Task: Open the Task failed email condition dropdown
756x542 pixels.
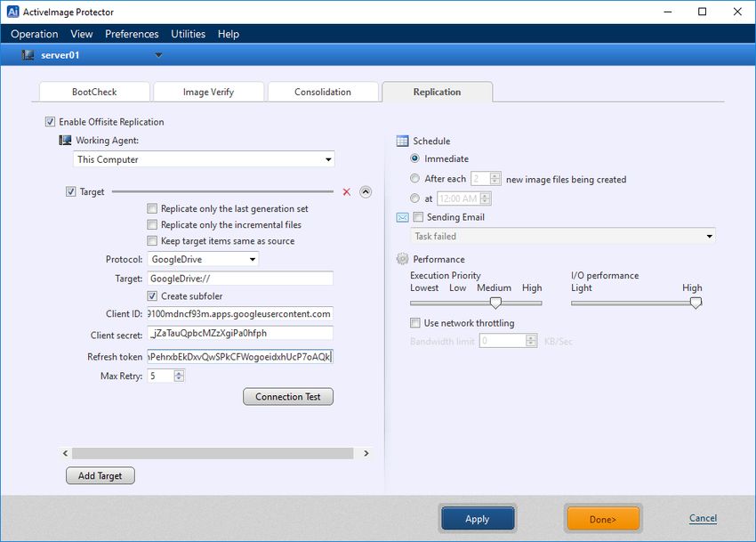Action: pos(709,236)
